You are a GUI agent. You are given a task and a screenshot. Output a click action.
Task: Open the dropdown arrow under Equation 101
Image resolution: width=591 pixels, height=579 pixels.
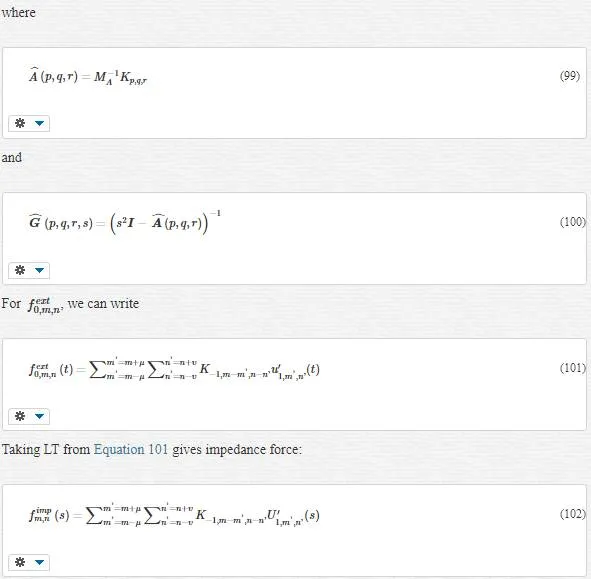[x=39, y=416]
